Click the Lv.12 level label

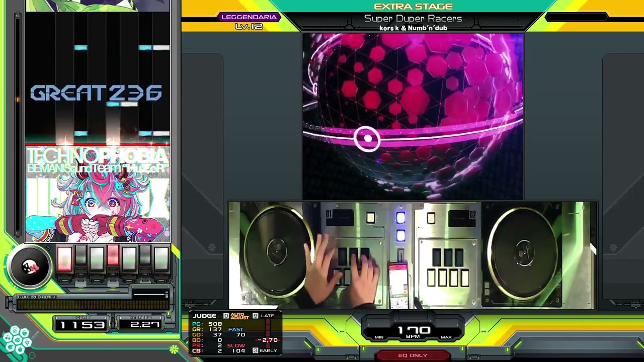pos(249,26)
